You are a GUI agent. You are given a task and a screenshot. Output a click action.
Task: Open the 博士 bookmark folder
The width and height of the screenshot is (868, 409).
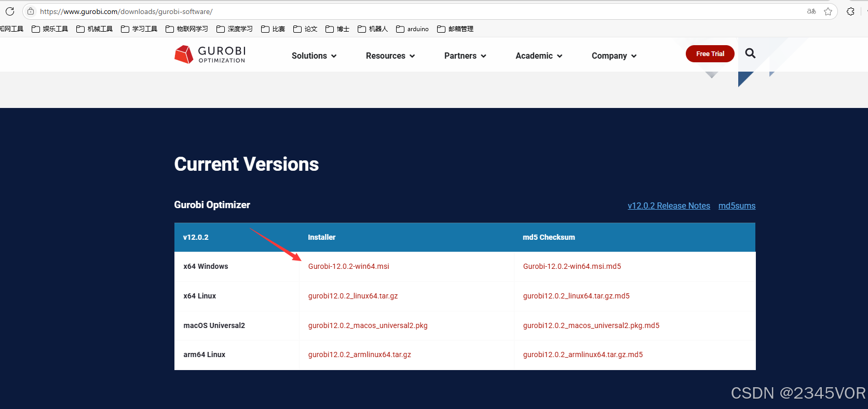(337, 29)
